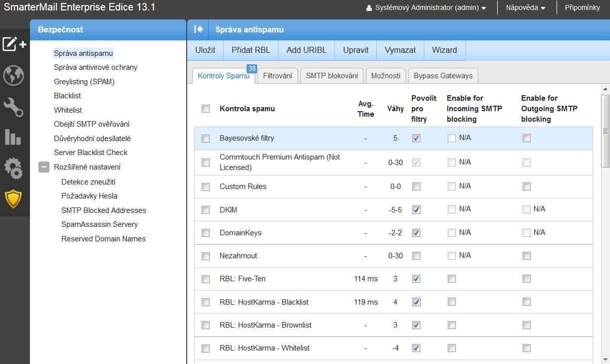610x364 pixels.
Task: Open Detekce zneužití
Action: pyautogui.click(x=88, y=182)
